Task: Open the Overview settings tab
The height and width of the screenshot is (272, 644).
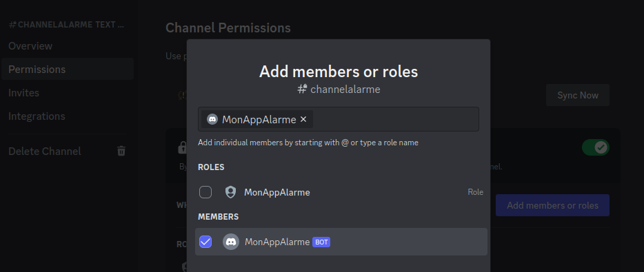Action: [30, 46]
